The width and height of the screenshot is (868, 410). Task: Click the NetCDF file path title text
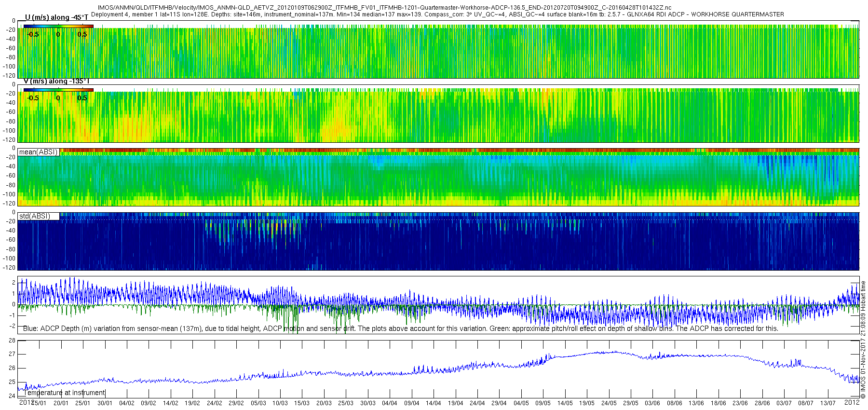coord(384,8)
